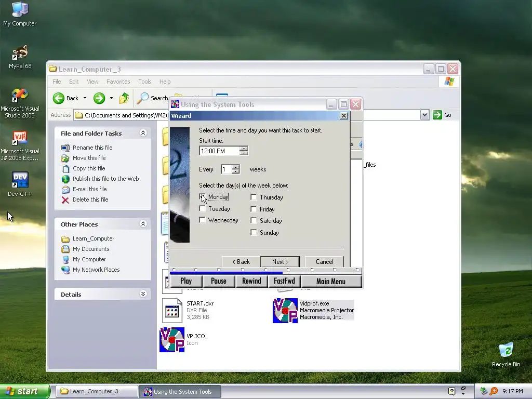Open the Tools menu
Image resolution: width=532 pixels, height=399 pixels.
144,82
